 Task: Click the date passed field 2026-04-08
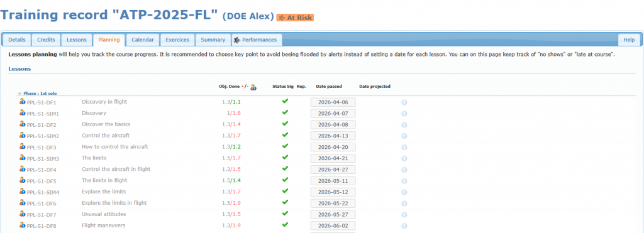pyautogui.click(x=333, y=125)
